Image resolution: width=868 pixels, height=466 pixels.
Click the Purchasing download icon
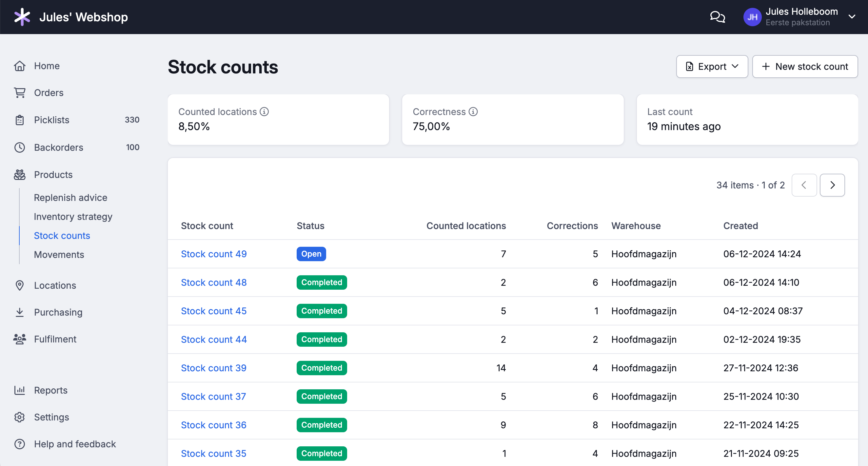point(20,312)
